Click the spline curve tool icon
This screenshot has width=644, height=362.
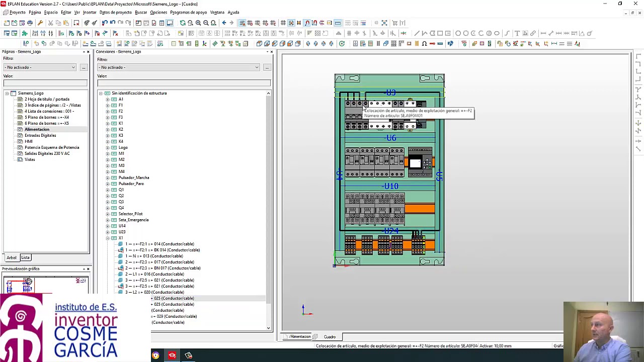507,33
